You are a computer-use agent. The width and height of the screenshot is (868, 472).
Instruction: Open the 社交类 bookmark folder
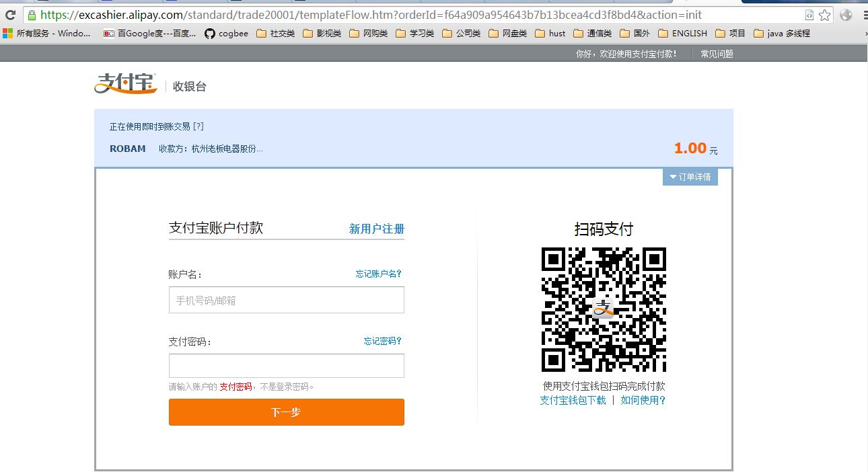pos(276,33)
